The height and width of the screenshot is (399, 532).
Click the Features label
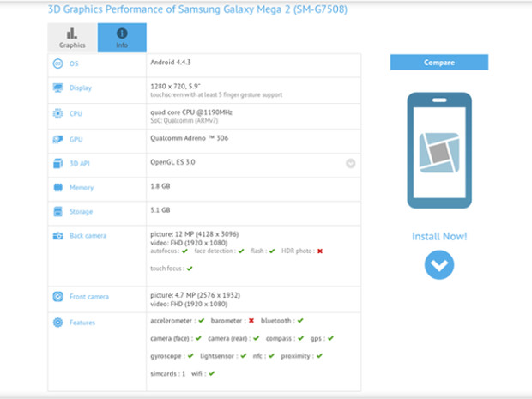click(x=82, y=323)
